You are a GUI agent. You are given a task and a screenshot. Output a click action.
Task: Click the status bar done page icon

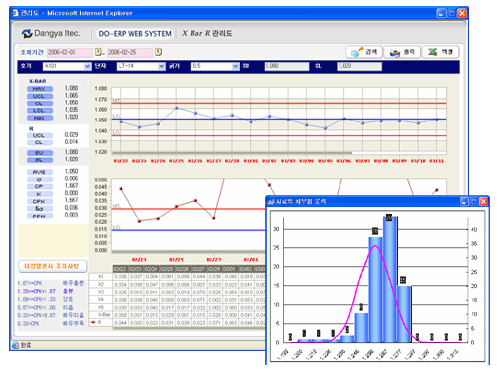tap(15, 345)
